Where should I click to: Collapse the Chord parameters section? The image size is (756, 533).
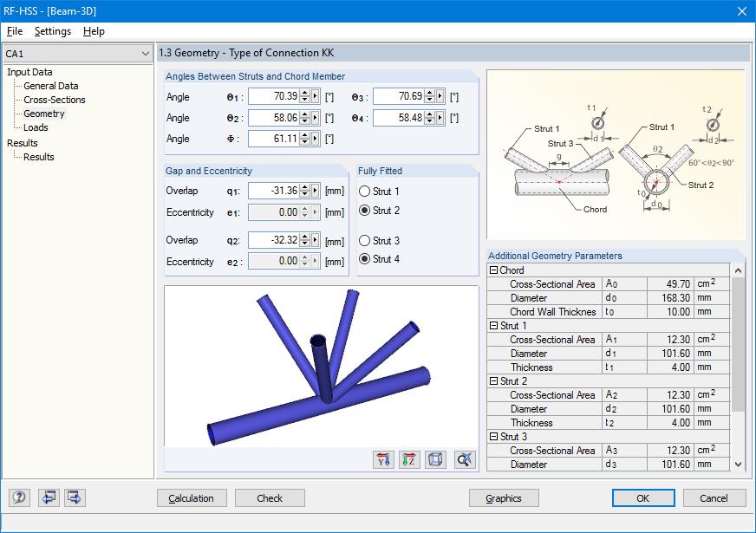point(494,269)
